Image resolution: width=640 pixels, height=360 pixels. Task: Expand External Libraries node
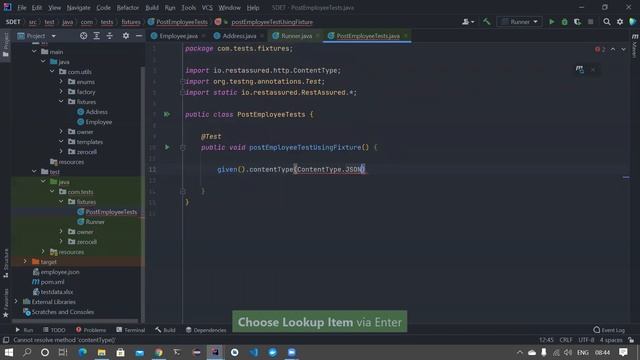click(x=16, y=302)
